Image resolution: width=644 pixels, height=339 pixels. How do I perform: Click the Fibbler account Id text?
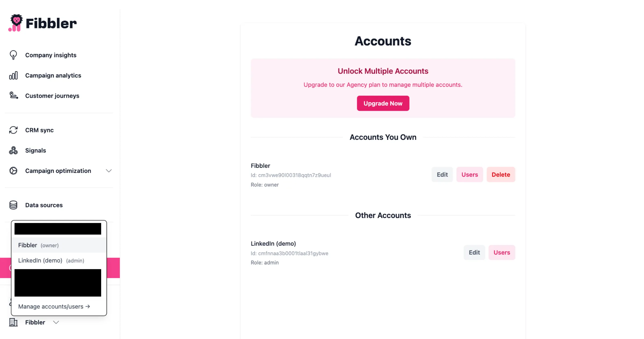291,175
